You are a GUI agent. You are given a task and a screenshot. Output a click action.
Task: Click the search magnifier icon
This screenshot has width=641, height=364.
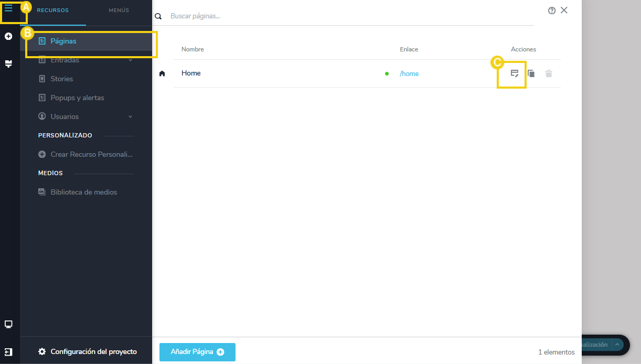(x=158, y=17)
